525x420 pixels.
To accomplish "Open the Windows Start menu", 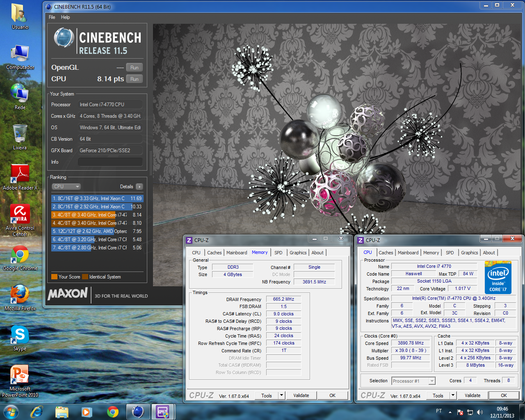I will 11,412.
